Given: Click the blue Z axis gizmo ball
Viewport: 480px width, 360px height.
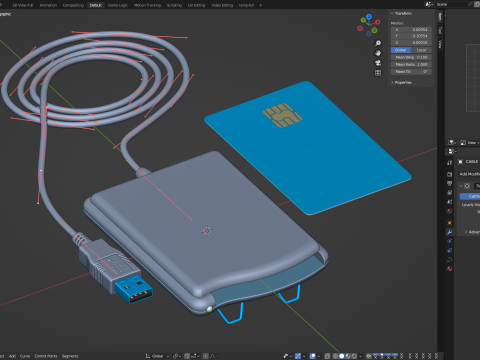Looking at the screenshot, I should click(369, 16).
